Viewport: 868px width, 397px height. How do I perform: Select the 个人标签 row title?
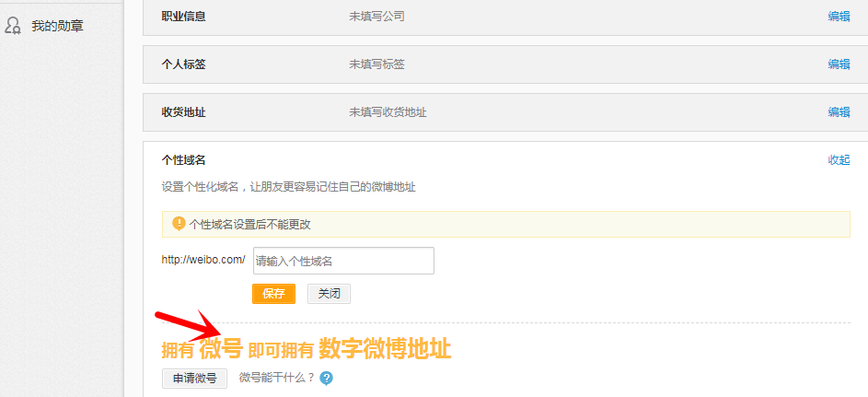click(x=183, y=64)
